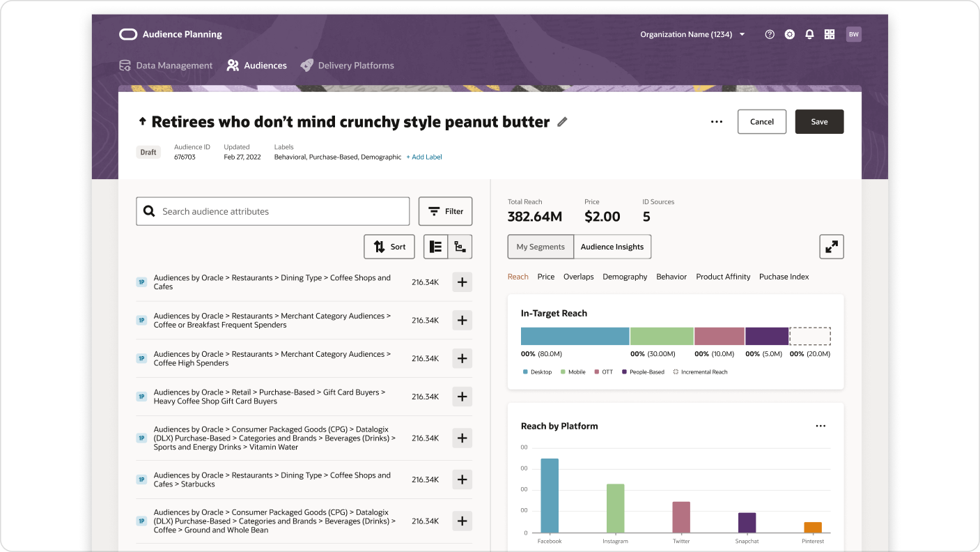Click People-Based purple segment of reach bar
This screenshot has height=552, width=980.
(767, 336)
